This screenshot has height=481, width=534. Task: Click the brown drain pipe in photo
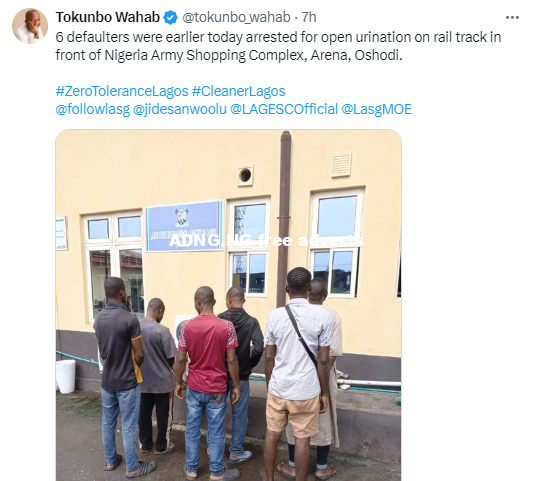[284, 218]
